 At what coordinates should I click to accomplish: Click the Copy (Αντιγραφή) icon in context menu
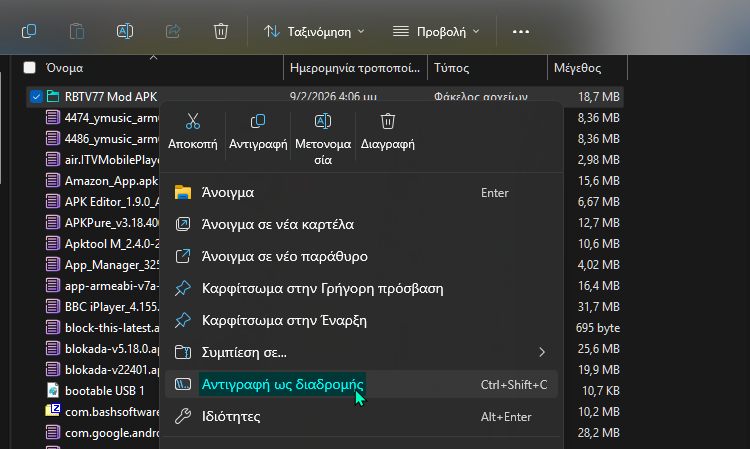click(x=257, y=122)
